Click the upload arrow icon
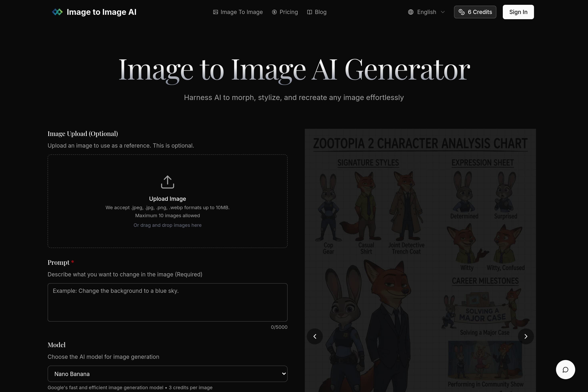The width and height of the screenshot is (588, 392). pyautogui.click(x=168, y=182)
